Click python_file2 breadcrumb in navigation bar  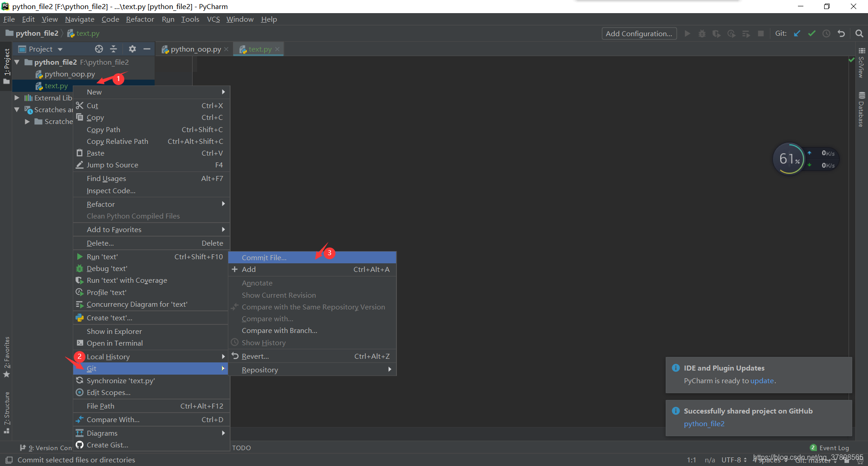click(x=32, y=33)
